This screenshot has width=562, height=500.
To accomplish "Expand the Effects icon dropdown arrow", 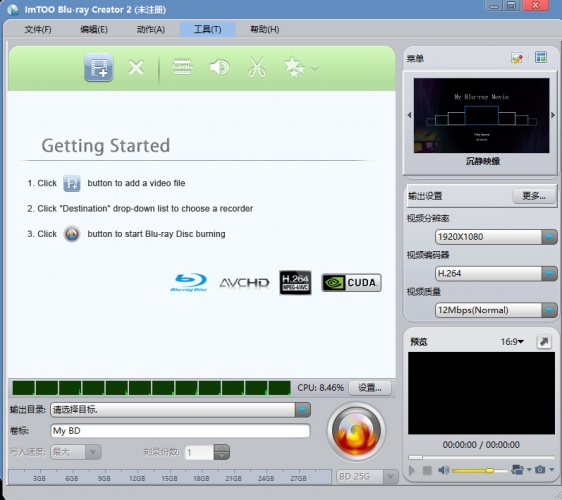I will pyautogui.click(x=315, y=68).
